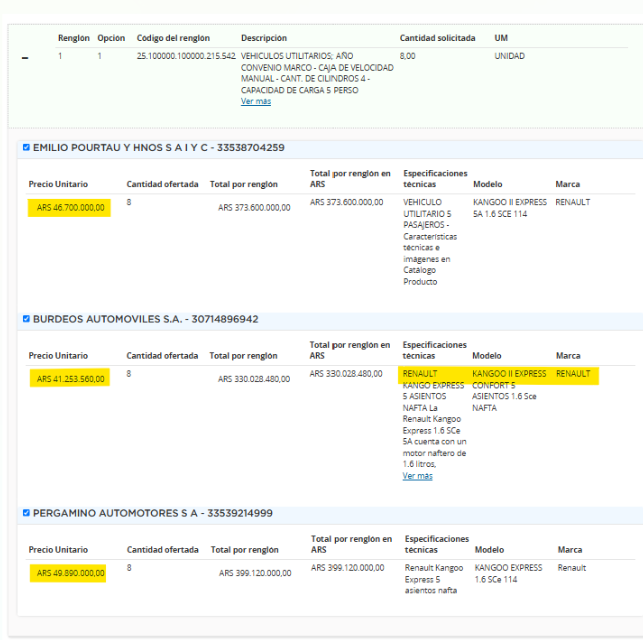643x640 pixels.
Task: Click the 'Precio Unitario' header in Pergamino table
Action: coord(58,550)
